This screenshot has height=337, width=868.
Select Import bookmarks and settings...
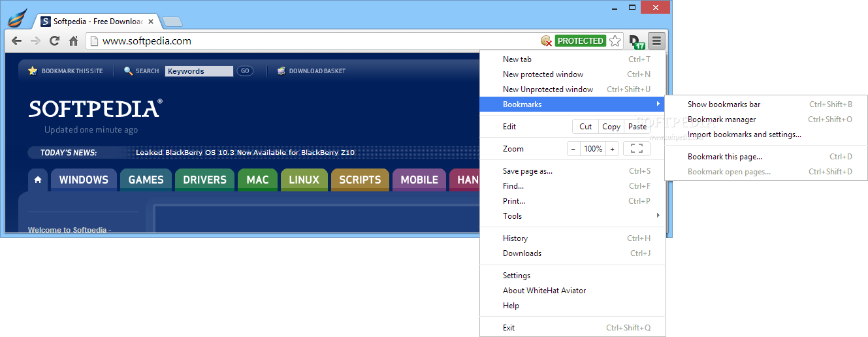(x=766, y=135)
